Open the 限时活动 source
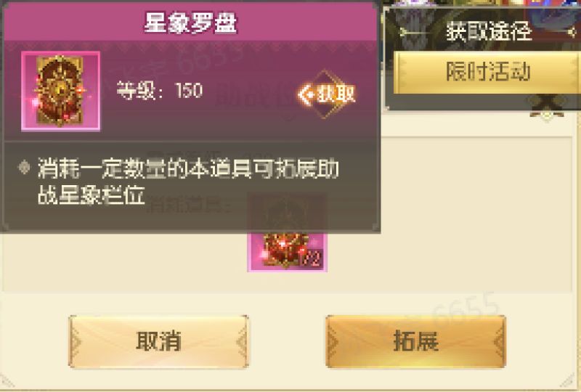This screenshot has height=392, width=581. click(487, 73)
